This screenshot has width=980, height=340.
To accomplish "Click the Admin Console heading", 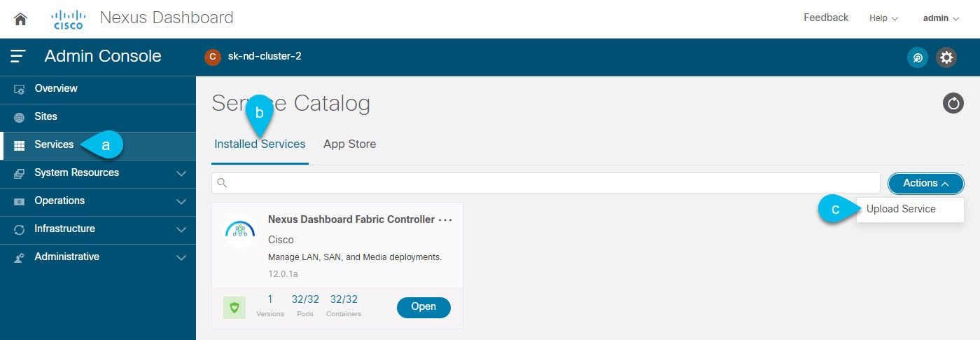I will tap(103, 56).
